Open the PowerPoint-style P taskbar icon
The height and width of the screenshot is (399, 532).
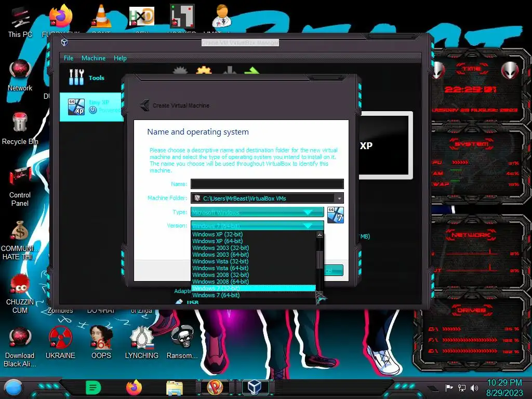tap(215, 388)
